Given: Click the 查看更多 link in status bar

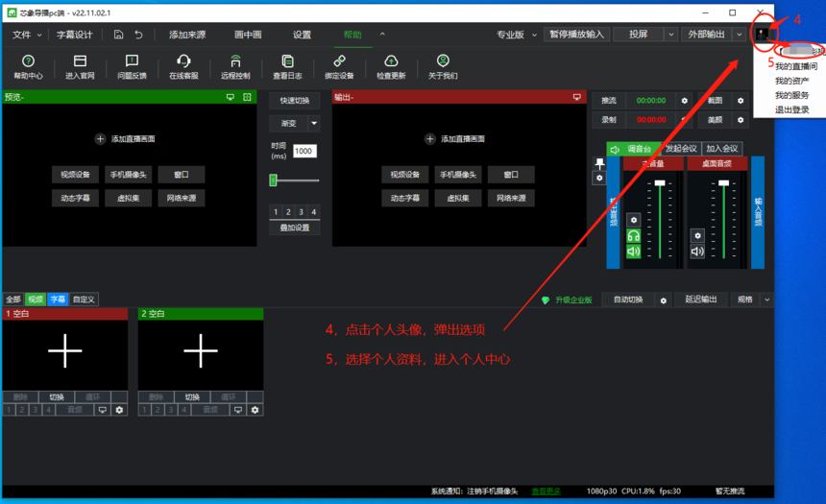Looking at the screenshot, I should (546, 491).
